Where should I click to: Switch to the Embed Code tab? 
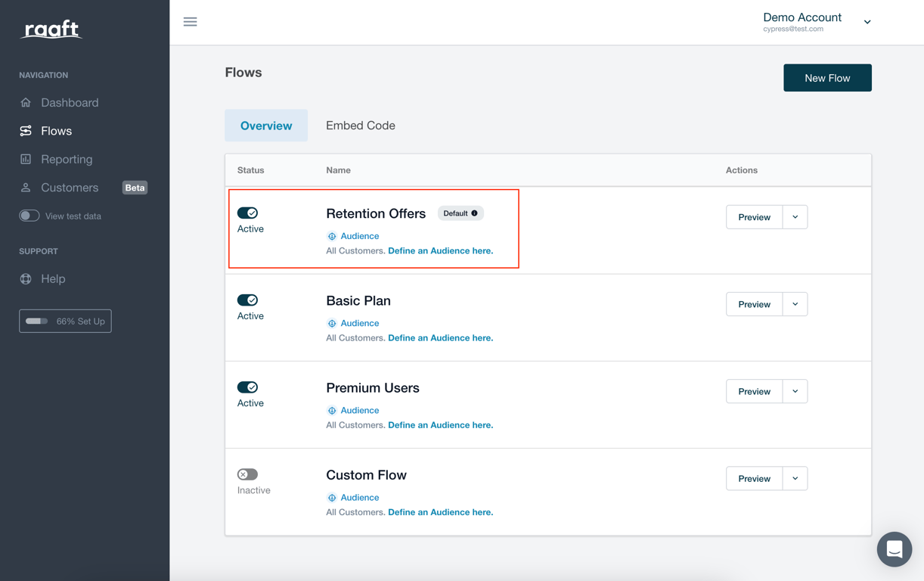361,126
